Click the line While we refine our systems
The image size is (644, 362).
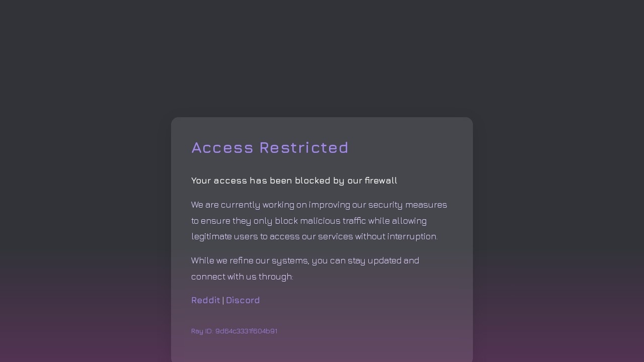pyautogui.click(x=305, y=260)
